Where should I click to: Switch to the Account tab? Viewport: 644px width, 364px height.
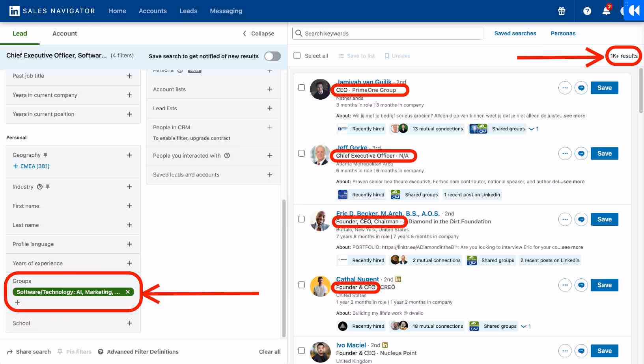pos(65,33)
